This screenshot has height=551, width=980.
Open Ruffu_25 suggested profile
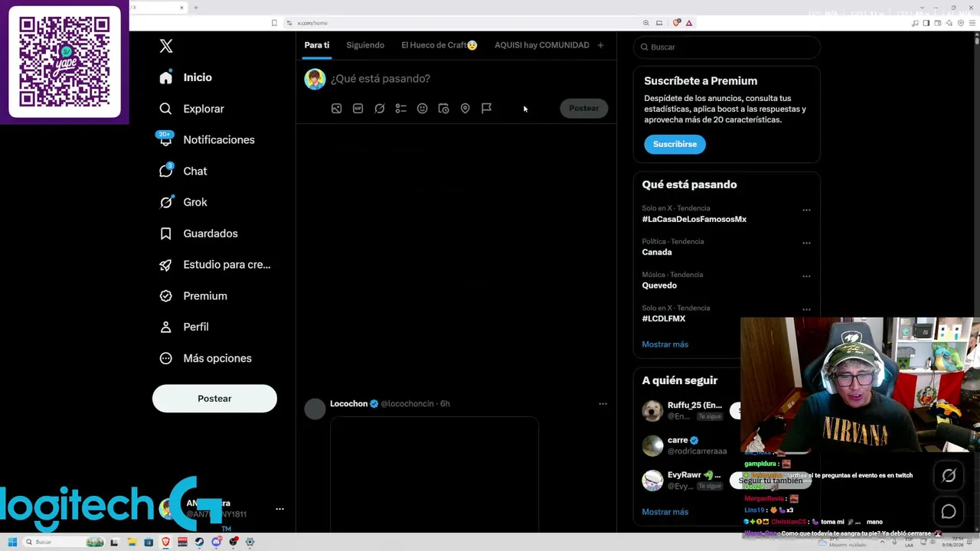point(694,406)
